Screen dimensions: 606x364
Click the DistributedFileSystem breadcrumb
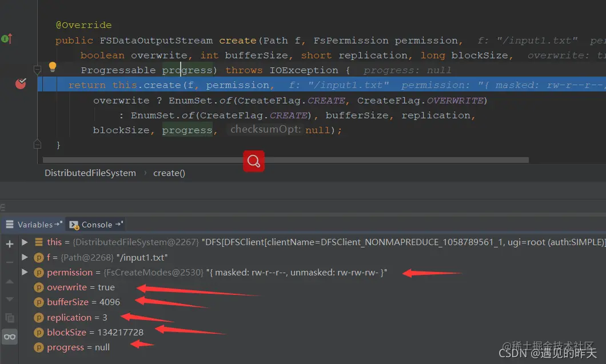[x=90, y=173]
